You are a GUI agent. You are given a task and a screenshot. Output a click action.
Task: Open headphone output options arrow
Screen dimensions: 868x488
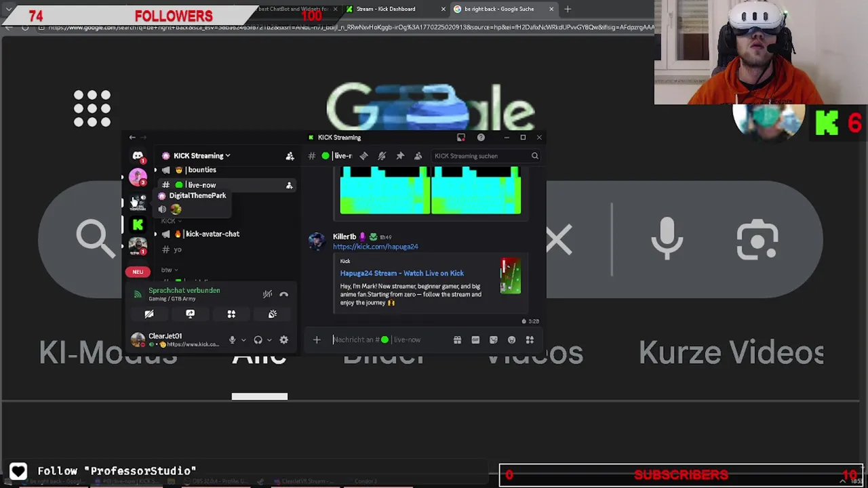click(269, 340)
